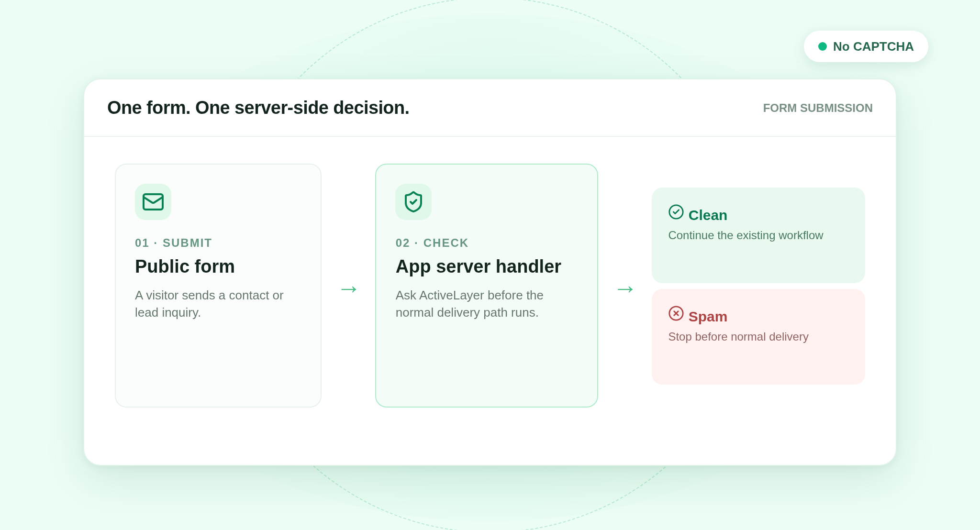The height and width of the screenshot is (530, 980).
Task: Click the FORM SUBMISSION label
Action: pyautogui.click(x=818, y=108)
